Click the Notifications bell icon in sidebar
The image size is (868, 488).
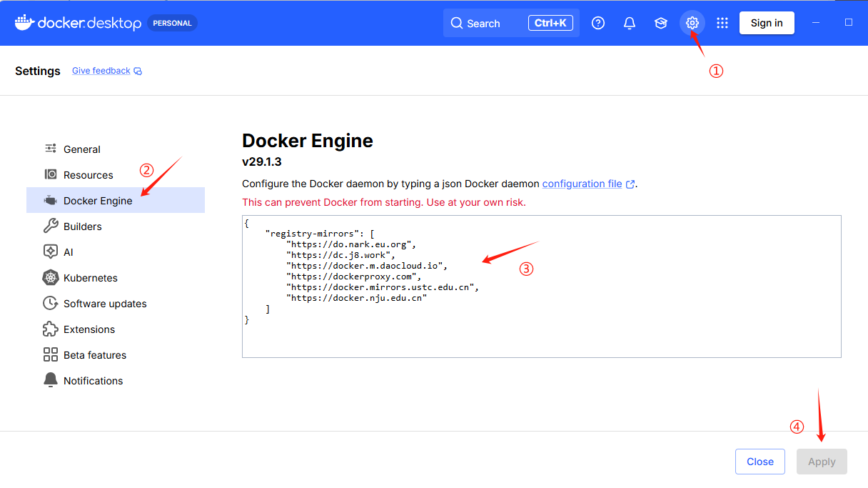51,380
